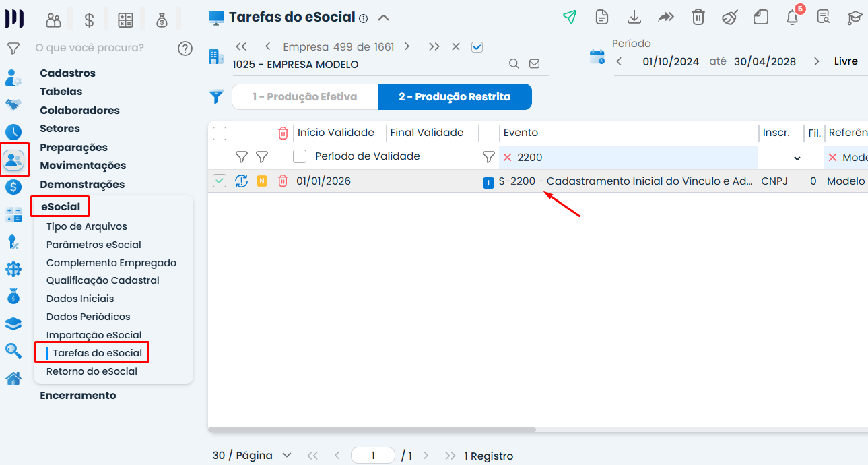Click the money bag icon in top bar
Viewport: 868px width, 465px height.
162,20
